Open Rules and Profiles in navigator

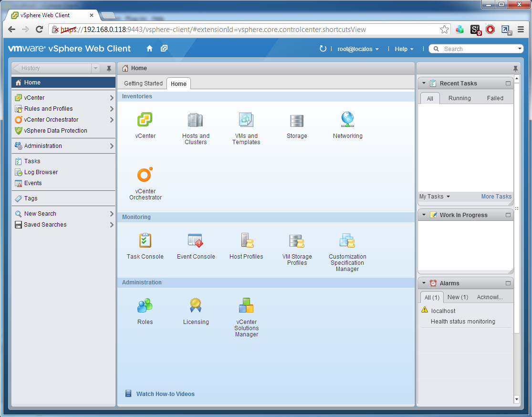63,109
